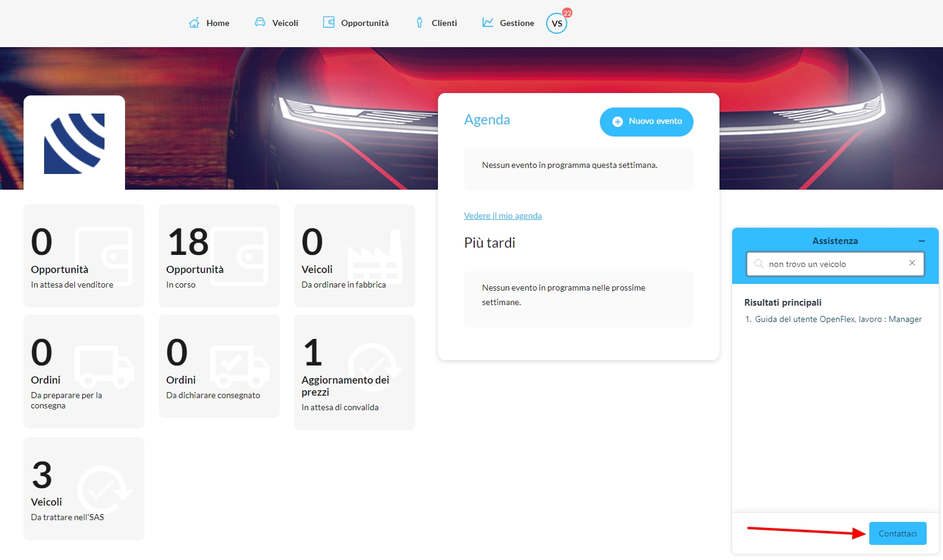Image resolution: width=943 pixels, height=560 pixels.
Task: Click the truck icon in Ordini Da preparare card
Action: (x=104, y=367)
